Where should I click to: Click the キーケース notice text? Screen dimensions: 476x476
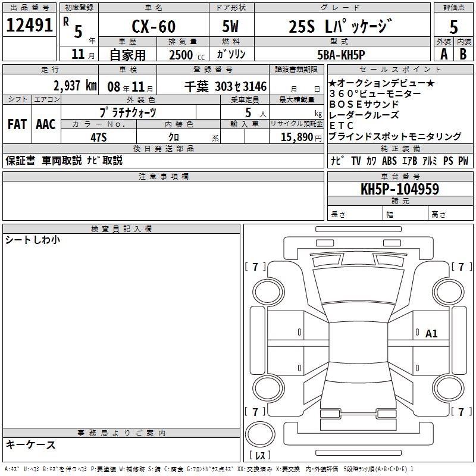tap(31, 444)
